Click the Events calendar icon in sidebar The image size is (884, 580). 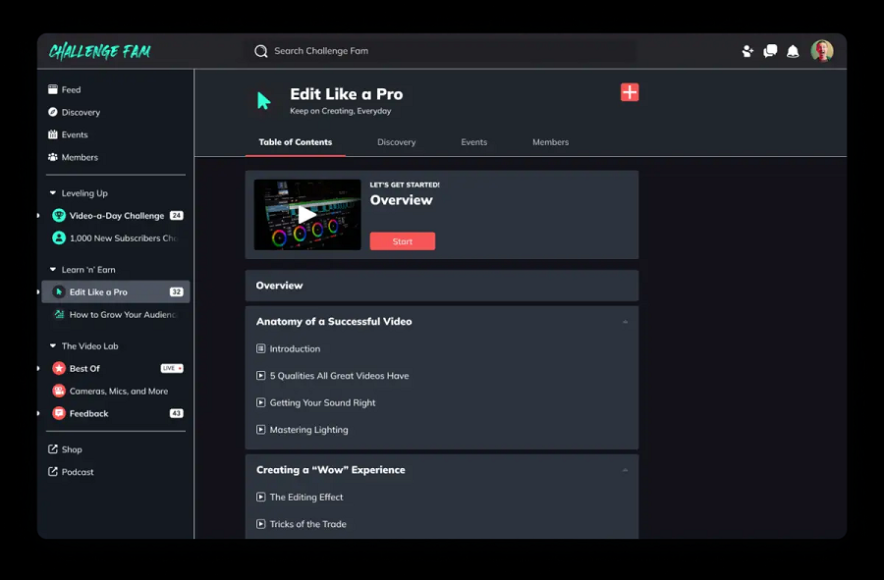[53, 134]
